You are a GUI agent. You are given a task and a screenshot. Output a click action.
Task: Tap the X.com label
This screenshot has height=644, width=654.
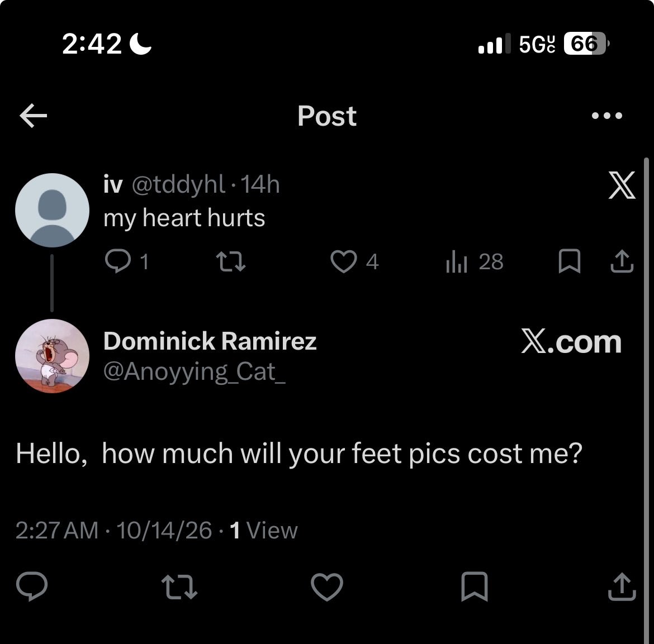click(571, 342)
